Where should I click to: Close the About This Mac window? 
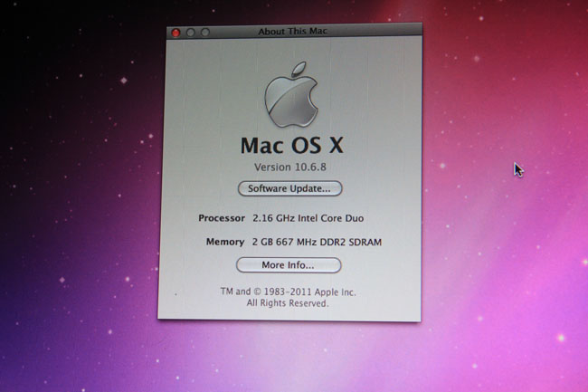[175, 33]
